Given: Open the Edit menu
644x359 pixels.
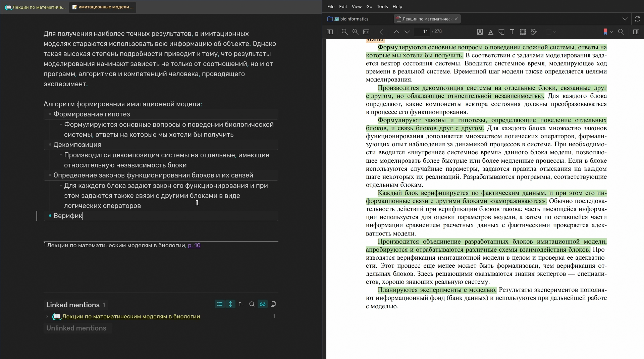Looking at the screenshot, I should 343,6.
